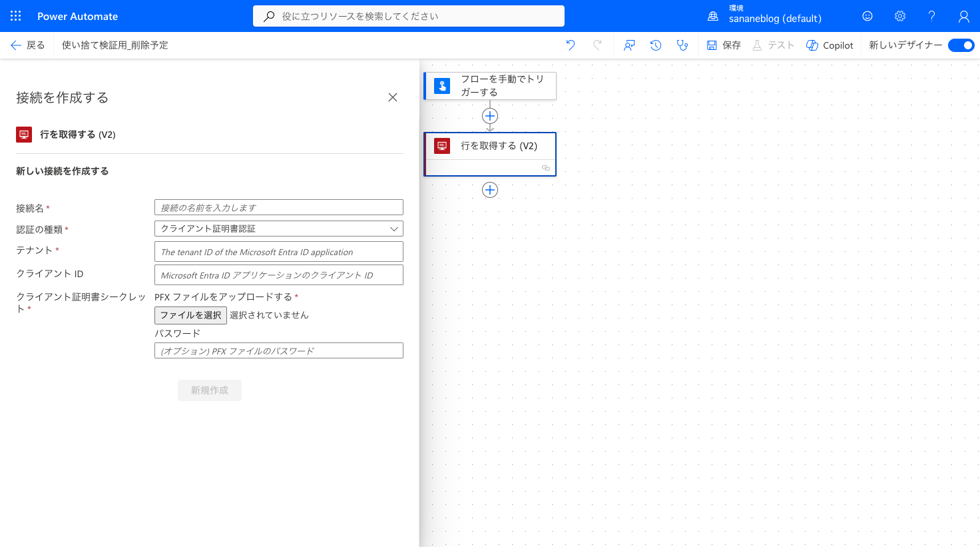
Task: Open the settings gear icon
Action: point(900,16)
